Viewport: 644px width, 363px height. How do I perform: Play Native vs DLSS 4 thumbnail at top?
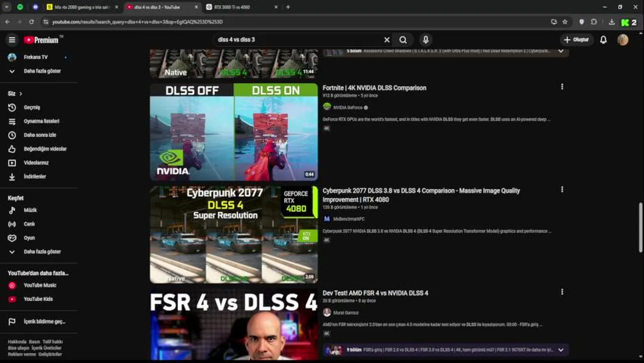coord(234,64)
